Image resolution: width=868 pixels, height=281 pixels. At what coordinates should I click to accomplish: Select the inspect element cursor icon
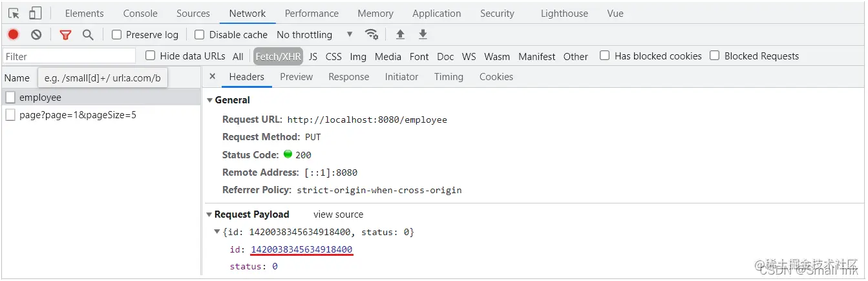[14, 13]
